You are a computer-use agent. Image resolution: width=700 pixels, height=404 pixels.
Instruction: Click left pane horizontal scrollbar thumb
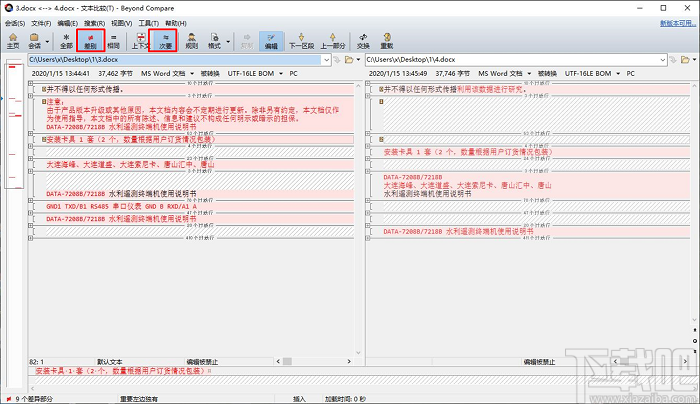[x=288, y=362]
